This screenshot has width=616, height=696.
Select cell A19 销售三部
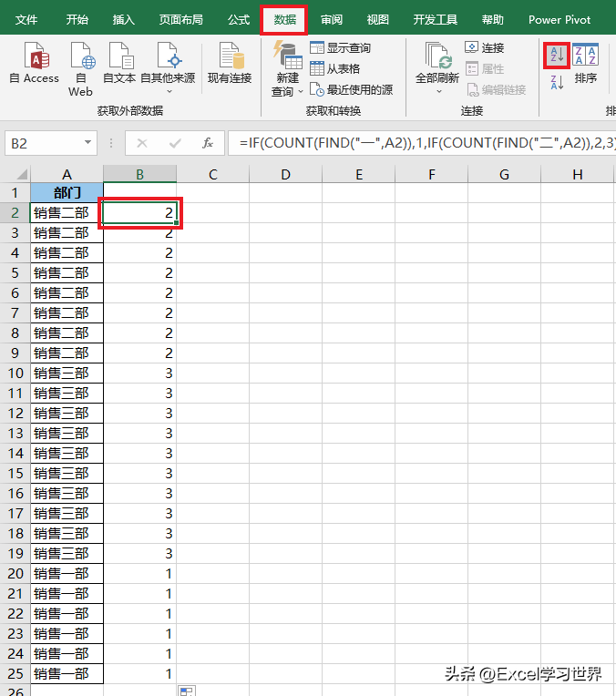tap(67, 554)
